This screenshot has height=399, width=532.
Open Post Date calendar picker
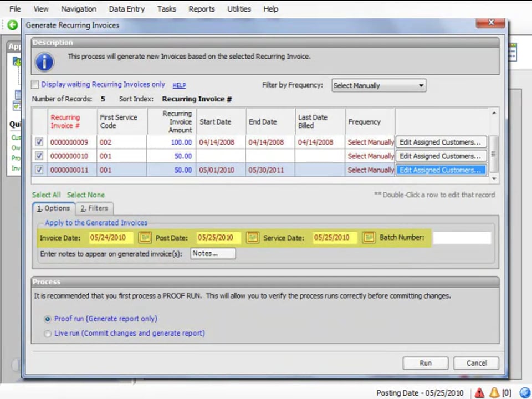(253, 237)
